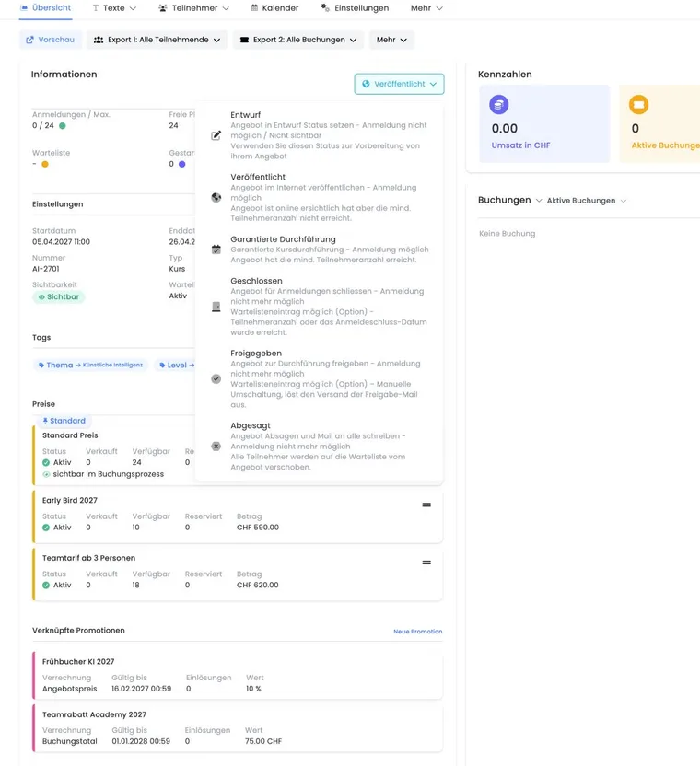Image resolution: width=700 pixels, height=766 pixels.
Task: Click the Startdatum value 05.04.2027 11:00
Action: (61, 242)
